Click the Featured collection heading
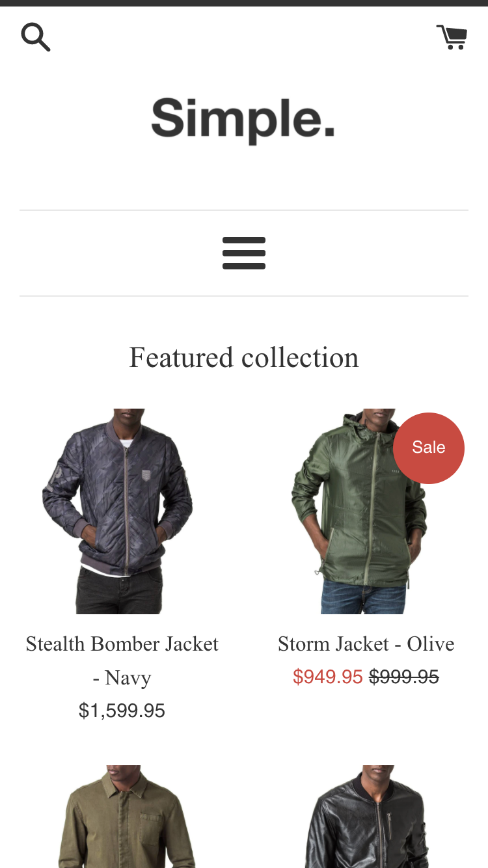Viewport: 488px width, 868px height. (x=244, y=358)
